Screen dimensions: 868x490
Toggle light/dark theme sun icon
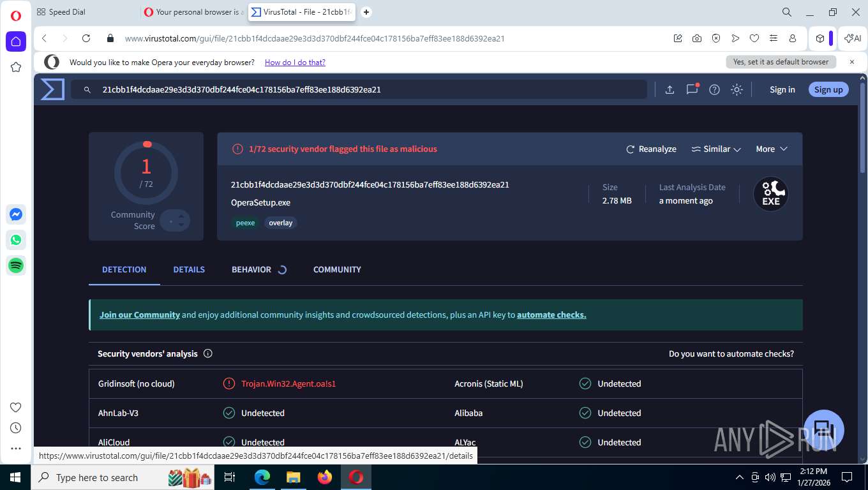pyautogui.click(x=737, y=89)
